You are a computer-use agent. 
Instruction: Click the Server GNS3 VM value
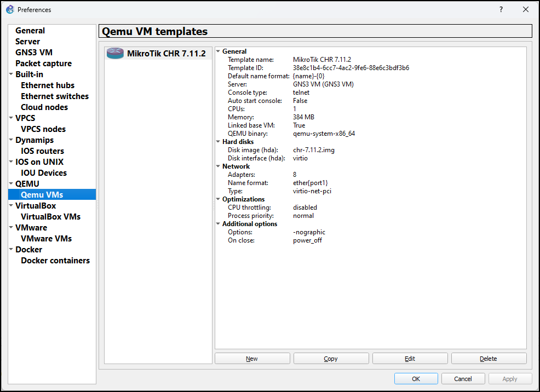click(323, 84)
